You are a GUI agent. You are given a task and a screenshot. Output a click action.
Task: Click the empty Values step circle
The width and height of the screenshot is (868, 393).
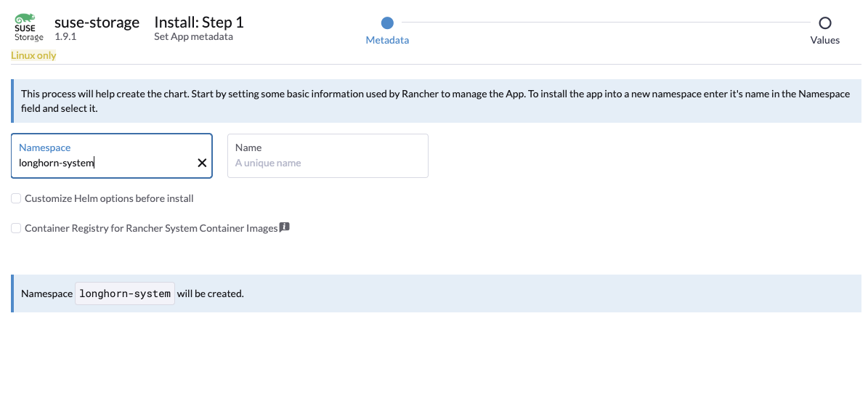(824, 23)
